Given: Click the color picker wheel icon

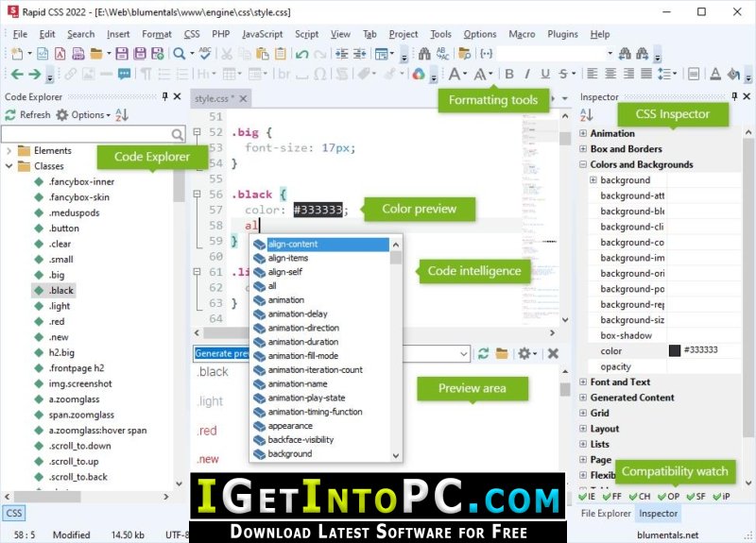Looking at the screenshot, I should coord(419,74).
